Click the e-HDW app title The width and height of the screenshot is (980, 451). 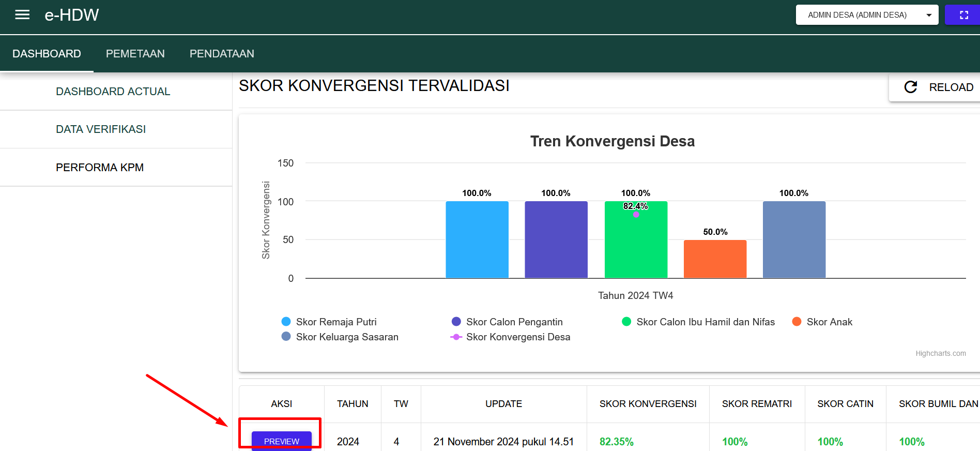72,15
